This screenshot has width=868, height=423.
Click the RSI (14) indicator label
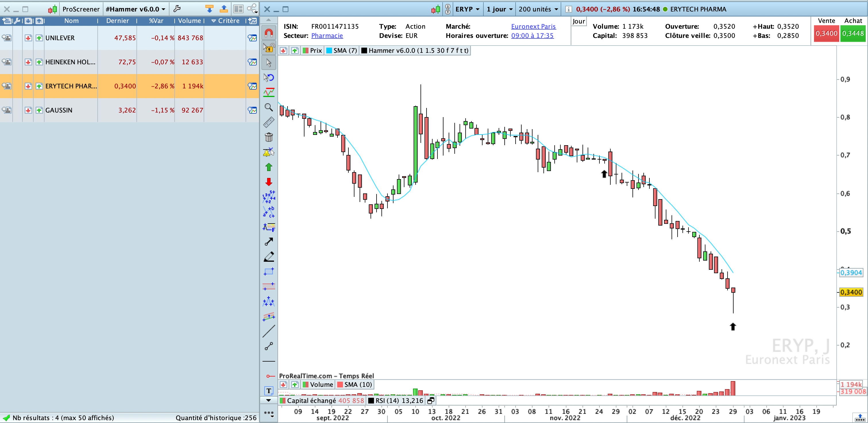pos(396,400)
